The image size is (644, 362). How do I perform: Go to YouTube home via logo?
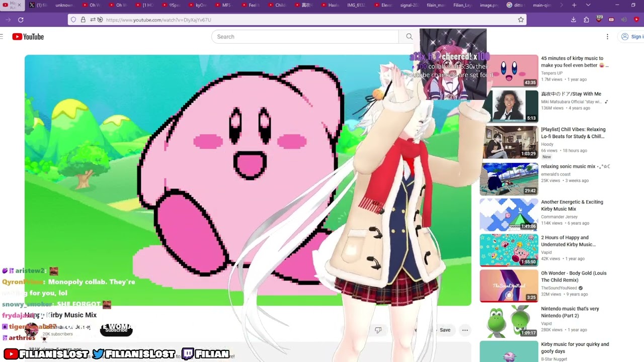pos(28,37)
